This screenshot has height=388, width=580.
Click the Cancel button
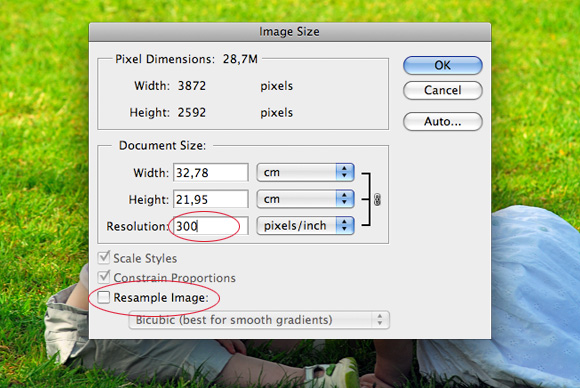pyautogui.click(x=442, y=90)
